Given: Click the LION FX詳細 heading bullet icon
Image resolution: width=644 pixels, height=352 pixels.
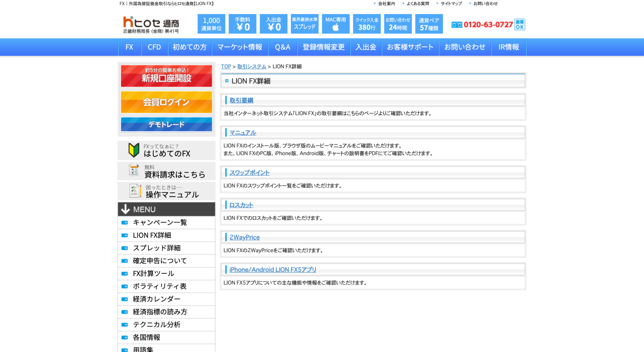Looking at the screenshot, I should point(227,81).
